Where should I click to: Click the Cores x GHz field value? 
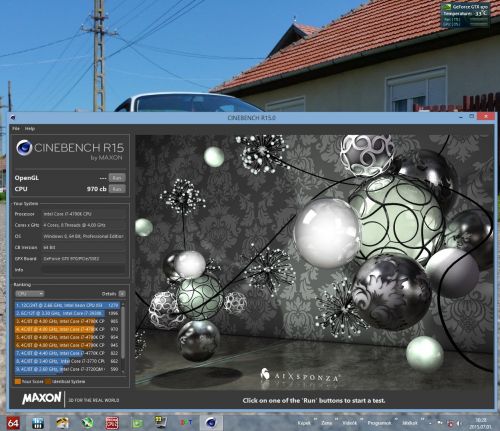tap(83, 225)
